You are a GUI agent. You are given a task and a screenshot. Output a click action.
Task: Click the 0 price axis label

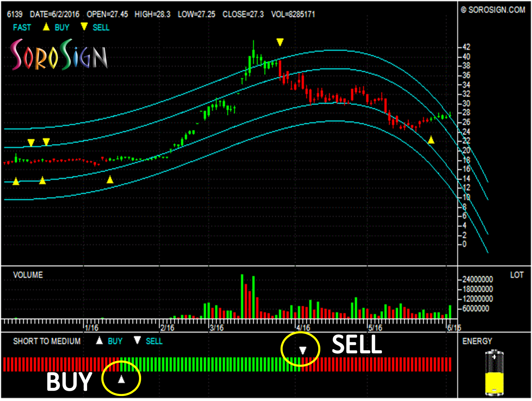click(x=464, y=244)
